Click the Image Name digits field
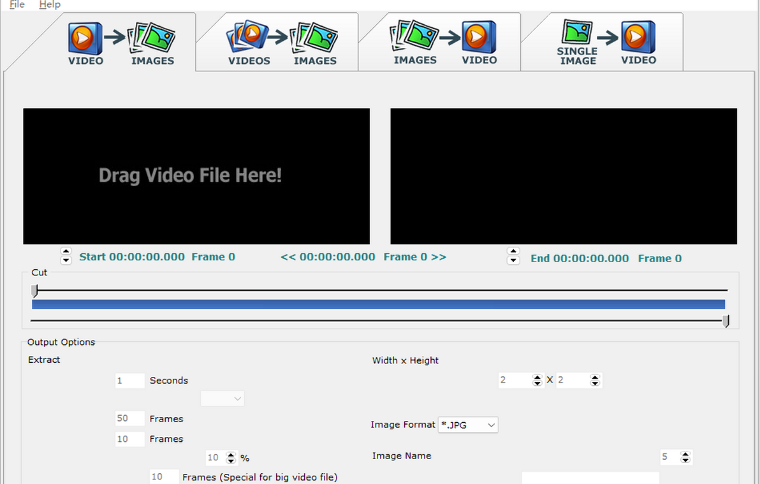Screen dimensions: 760x484 coord(670,457)
